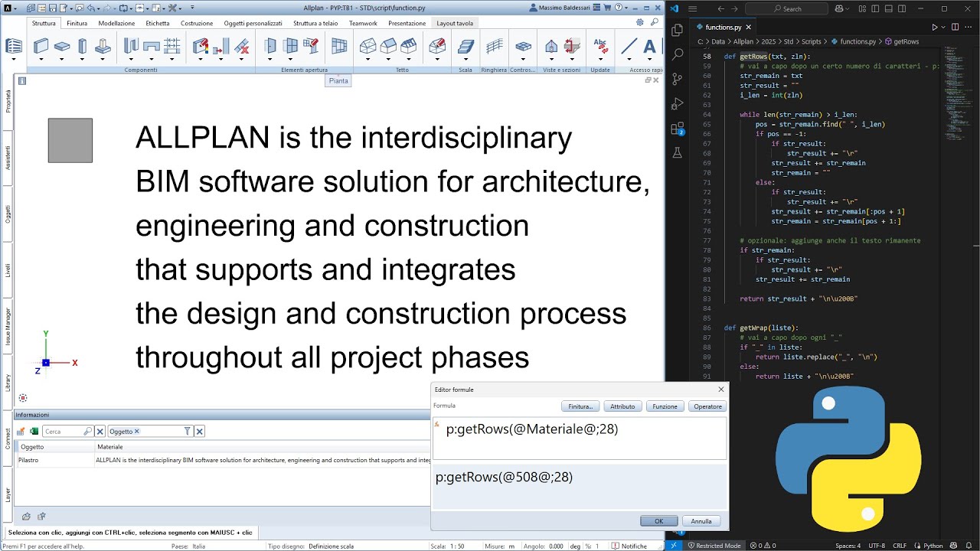Click the Run Python File play button
This screenshot has height=551, width=980.
[935, 27]
